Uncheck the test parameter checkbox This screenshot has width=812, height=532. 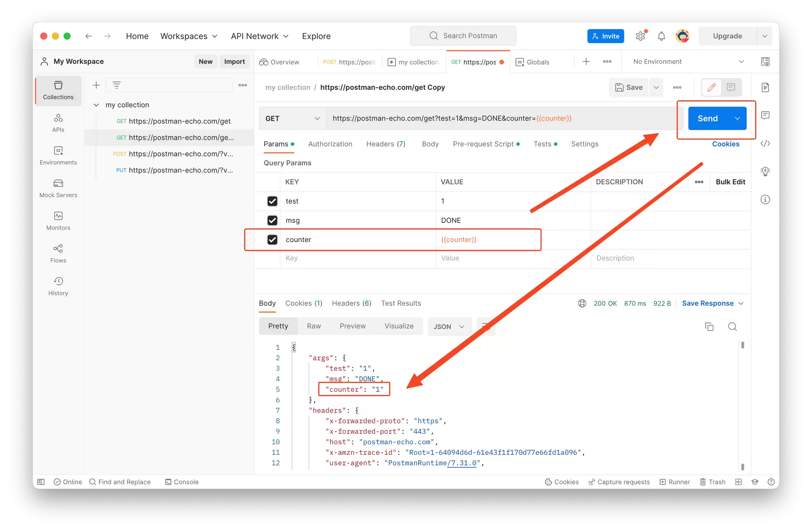pyautogui.click(x=272, y=201)
